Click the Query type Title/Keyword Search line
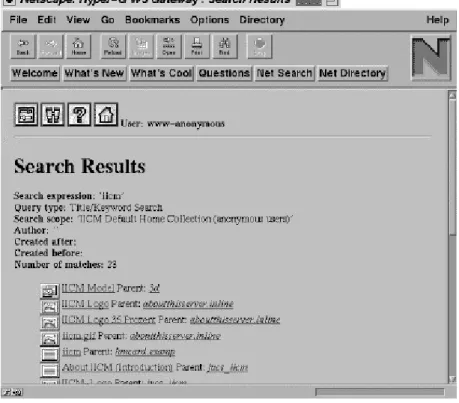 tap(88, 208)
